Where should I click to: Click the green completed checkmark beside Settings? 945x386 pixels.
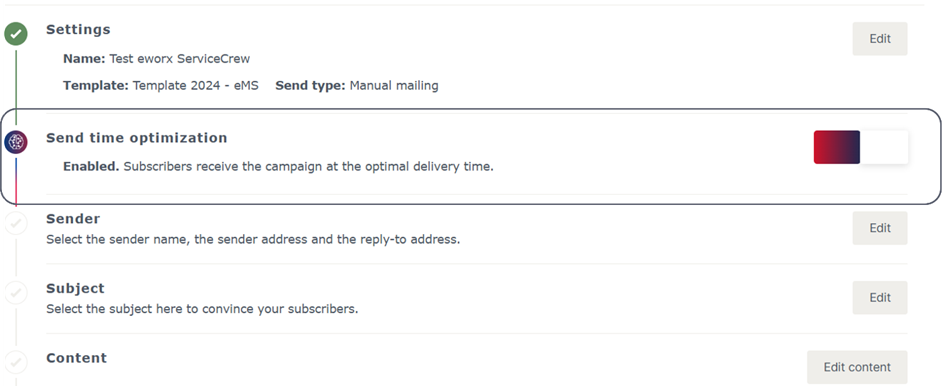[16, 34]
